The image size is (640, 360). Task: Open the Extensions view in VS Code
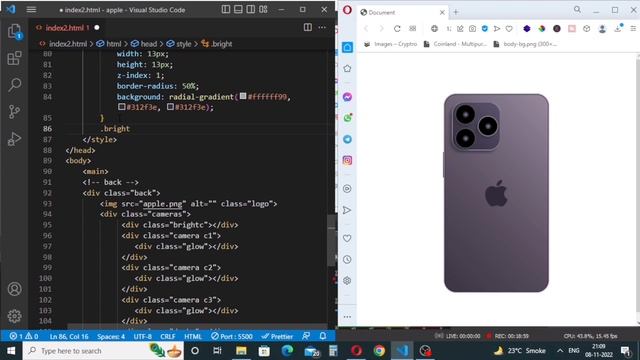tap(14, 58)
